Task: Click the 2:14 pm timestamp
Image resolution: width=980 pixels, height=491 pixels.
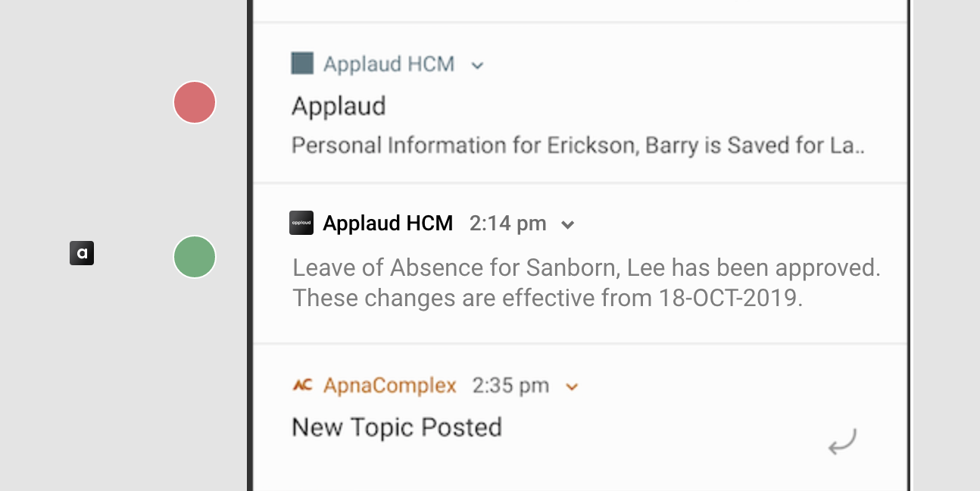Action: coord(507,224)
